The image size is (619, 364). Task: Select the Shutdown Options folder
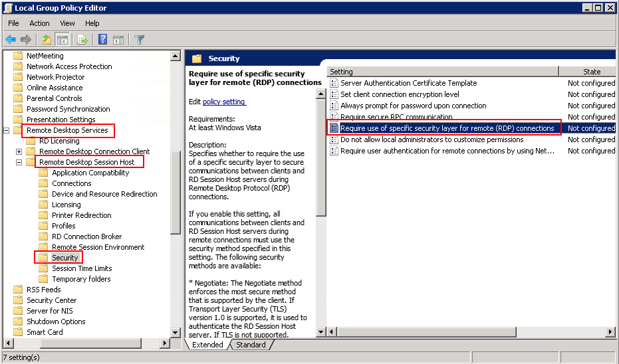(56, 321)
